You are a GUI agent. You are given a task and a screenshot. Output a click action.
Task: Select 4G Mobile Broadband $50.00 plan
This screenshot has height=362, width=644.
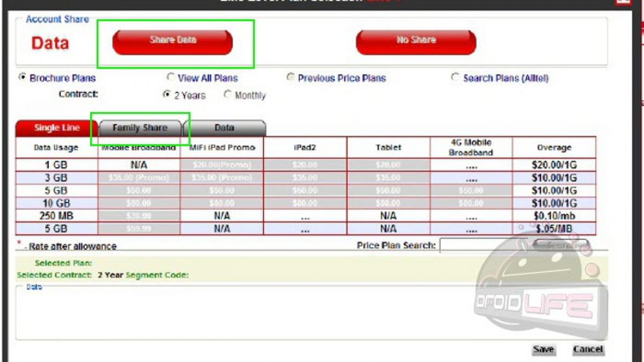pos(471,191)
